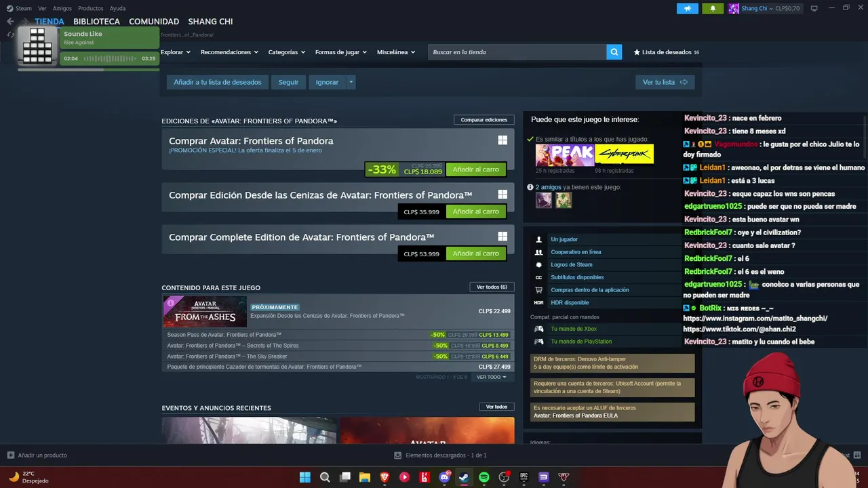Click the Logros de Steam icon
Screen dimensions: 868x488
point(538,265)
